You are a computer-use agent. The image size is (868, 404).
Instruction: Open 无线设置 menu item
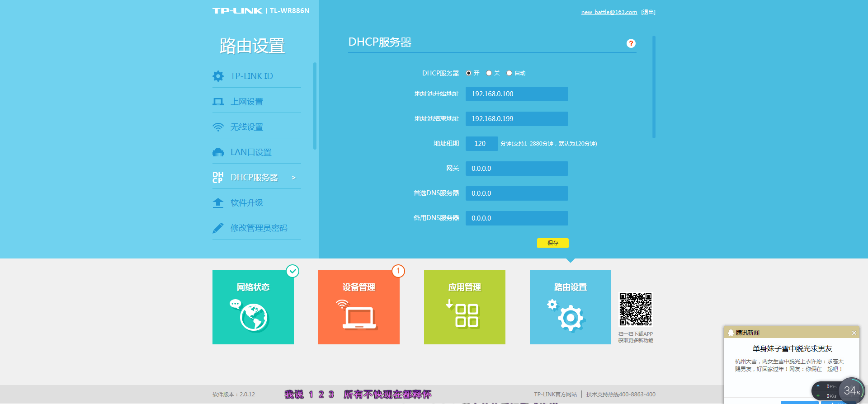click(x=257, y=127)
